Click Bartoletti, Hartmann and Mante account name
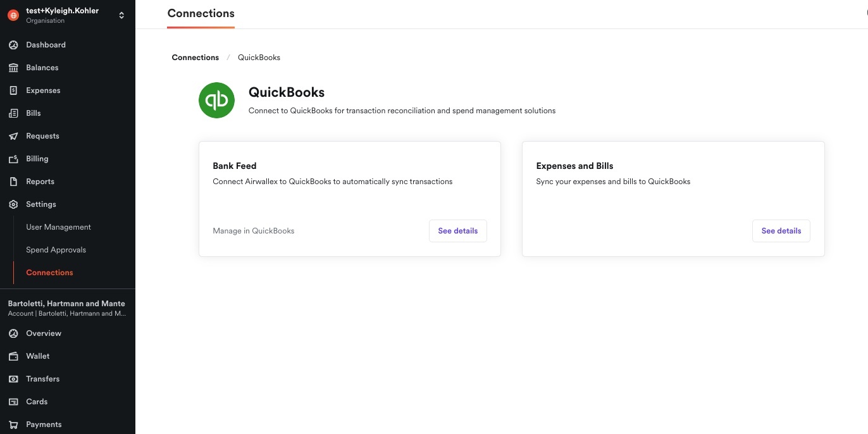Screen dimensions: 868x434 pyautogui.click(x=66, y=304)
